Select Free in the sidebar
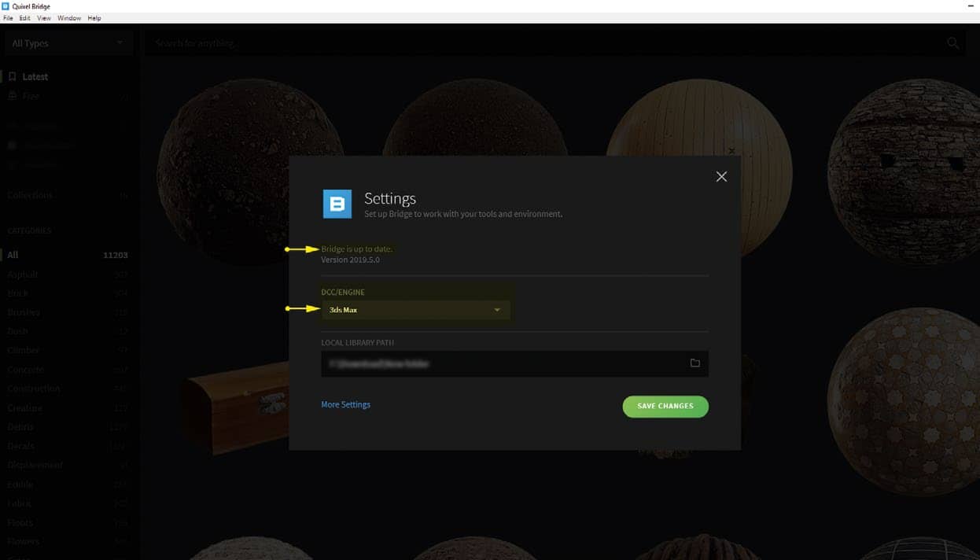Viewport: 980px width, 560px height. [31, 96]
